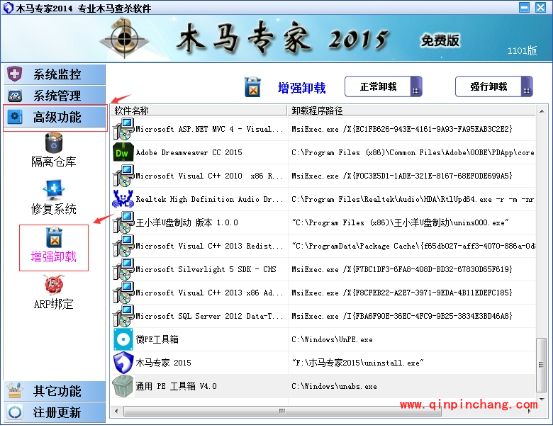Click the Visual C++ 2010 x86 installer icon
The height and width of the screenshot is (426, 553).
pos(123,176)
